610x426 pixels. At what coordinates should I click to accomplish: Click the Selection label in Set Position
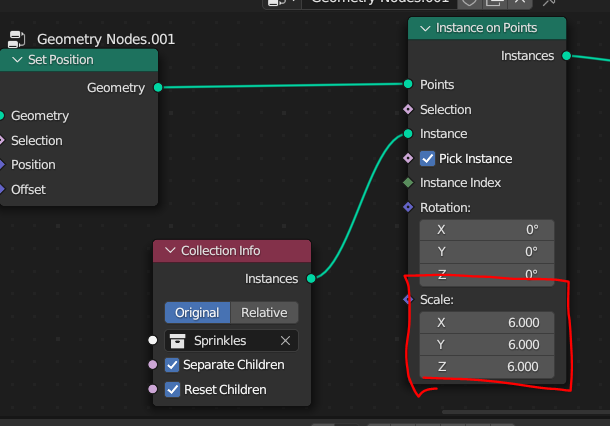coord(37,141)
